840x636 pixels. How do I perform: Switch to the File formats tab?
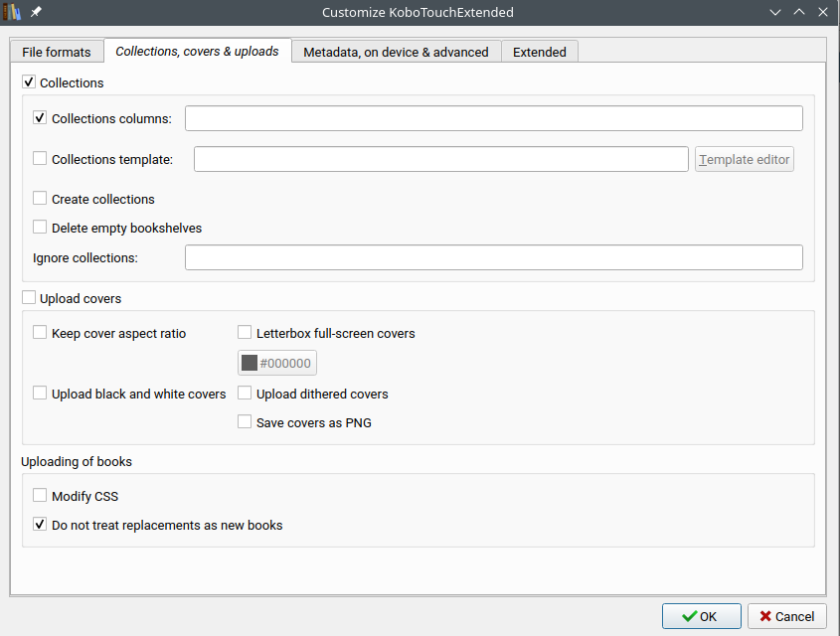point(57,52)
